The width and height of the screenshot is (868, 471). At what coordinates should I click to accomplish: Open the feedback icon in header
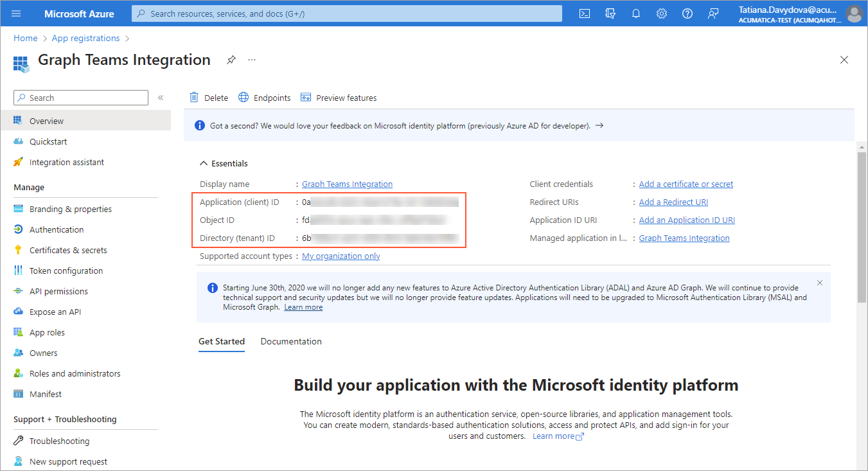[x=713, y=13]
